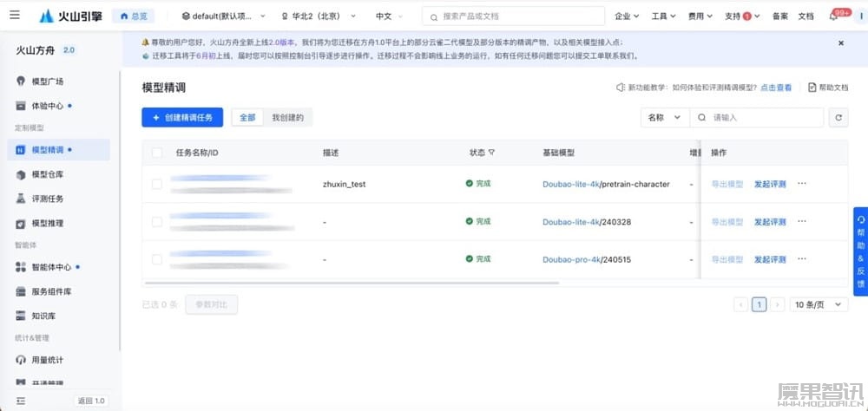Check the Doubao-lite-4k/240328 row checkbox
The image size is (868, 411).
pos(156,222)
